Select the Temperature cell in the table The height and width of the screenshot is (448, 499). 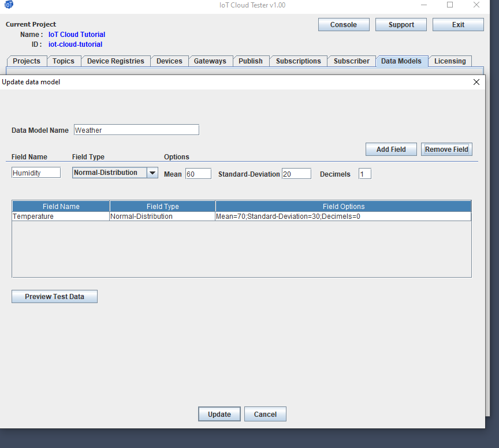click(61, 216)
